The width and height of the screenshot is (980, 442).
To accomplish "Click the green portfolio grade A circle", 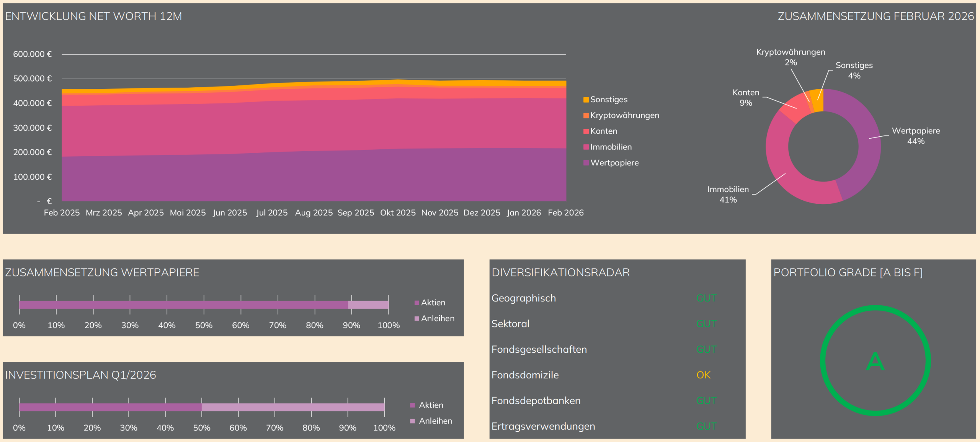I will (x=875, y=361).
